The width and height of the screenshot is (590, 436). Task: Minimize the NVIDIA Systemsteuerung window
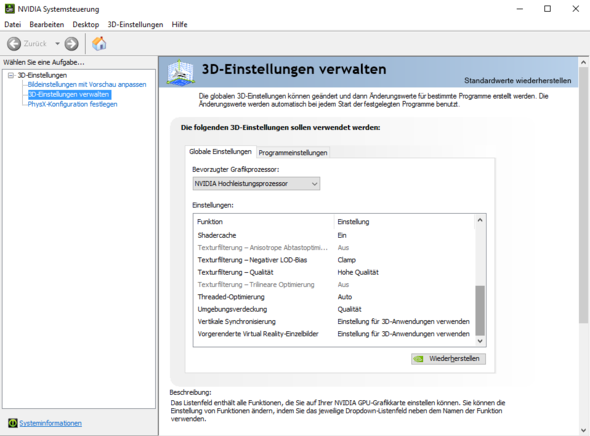[x=520, y=9]
